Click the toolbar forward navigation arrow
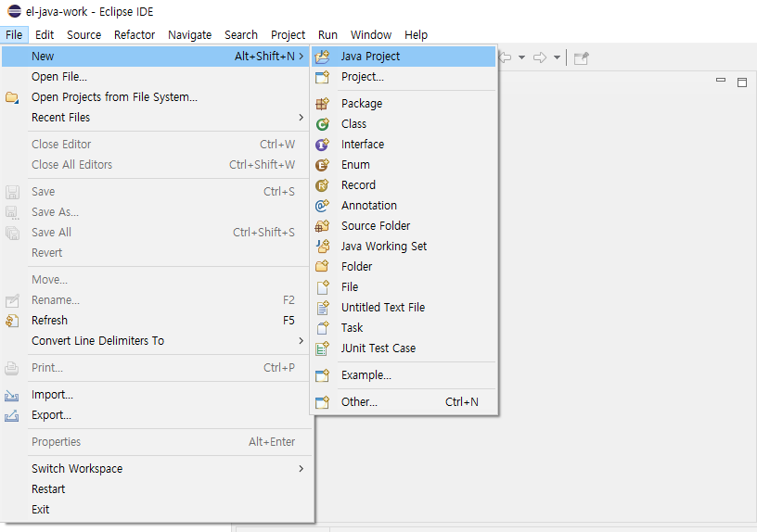This screenshot has width=757, height=532. coord(540,57)
